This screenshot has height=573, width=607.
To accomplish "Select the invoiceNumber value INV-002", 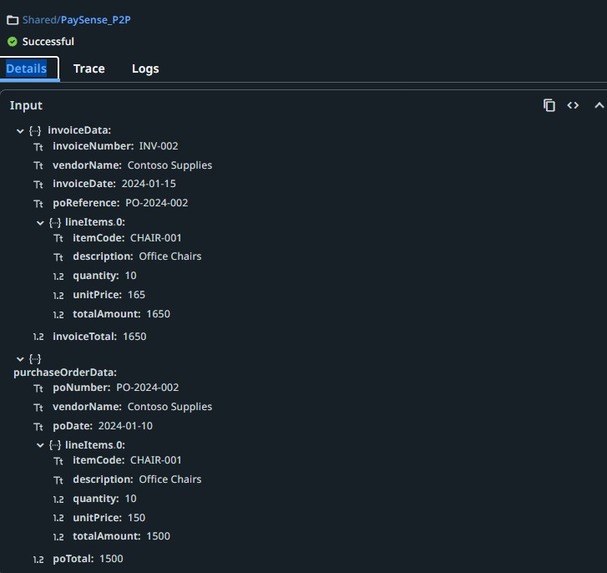I will tap(159, 146).
